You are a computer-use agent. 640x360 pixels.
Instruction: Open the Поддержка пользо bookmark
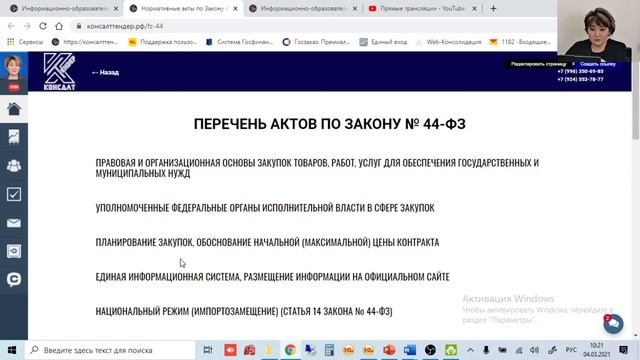coord(163,42)
